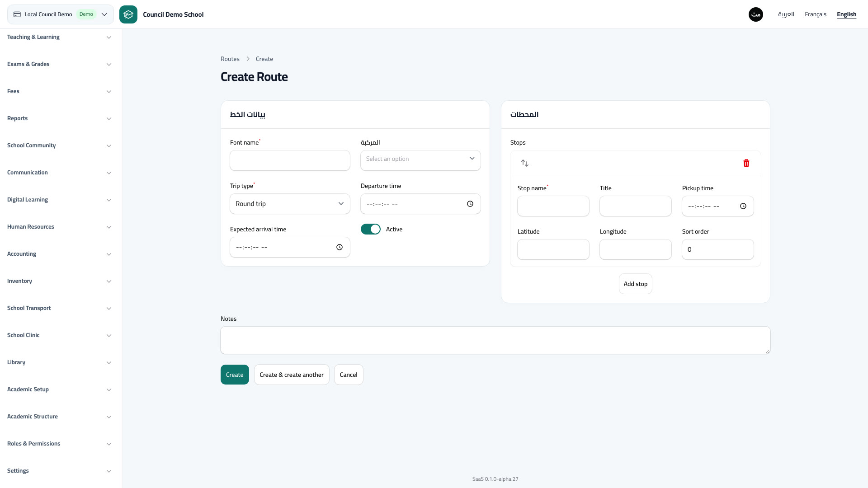Focus the Stop name input field

pos(553,206)
